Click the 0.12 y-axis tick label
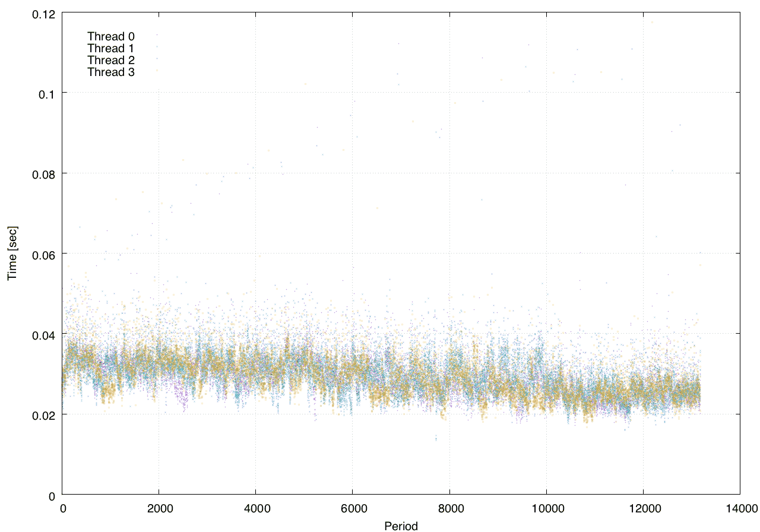The height and width of the screenshot is (532, 760). (42, 13)
